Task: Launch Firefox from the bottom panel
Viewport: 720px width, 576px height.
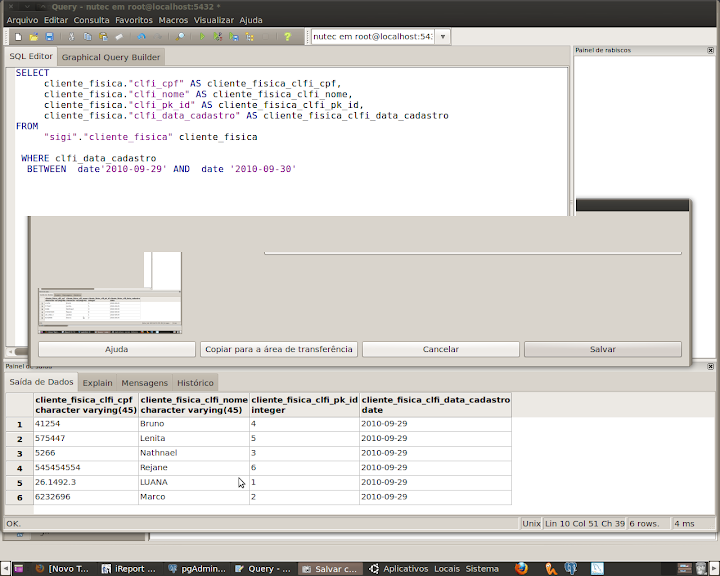Action: [521, 568]
